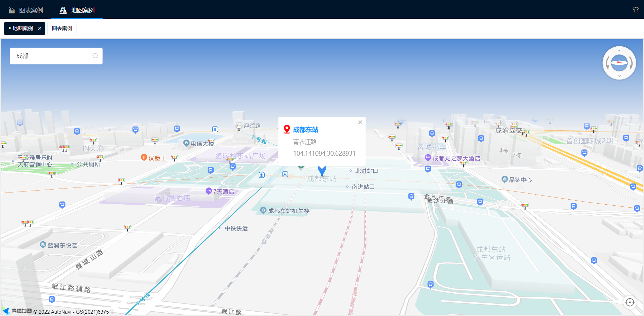Click the 岷江路辅路 road label
The width and height of the screenshot is (644, 316).
coord(71,288)
